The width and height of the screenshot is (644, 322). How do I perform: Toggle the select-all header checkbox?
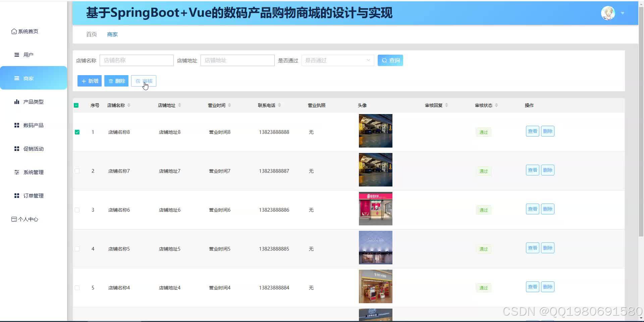pyautogui.click(x=76, y=105)
